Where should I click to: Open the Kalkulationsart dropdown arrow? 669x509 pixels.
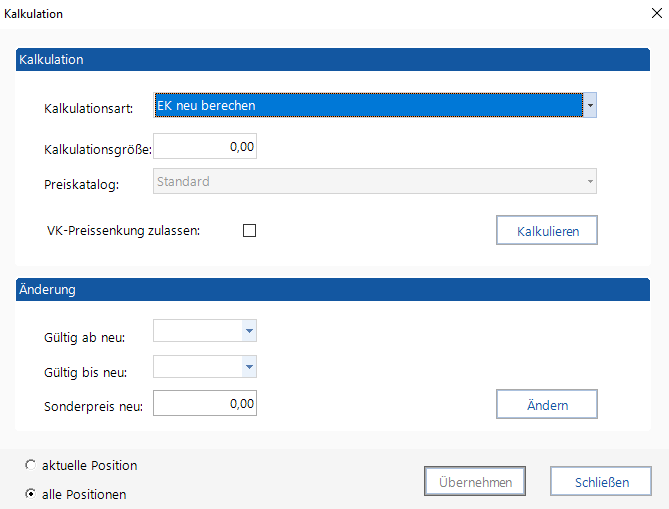[590, 105]
